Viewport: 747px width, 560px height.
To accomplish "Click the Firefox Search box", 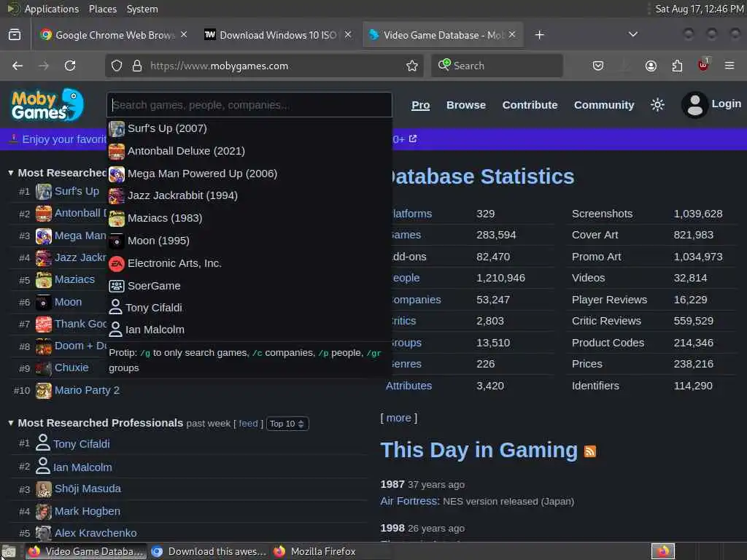I will (x=497, y=66).
